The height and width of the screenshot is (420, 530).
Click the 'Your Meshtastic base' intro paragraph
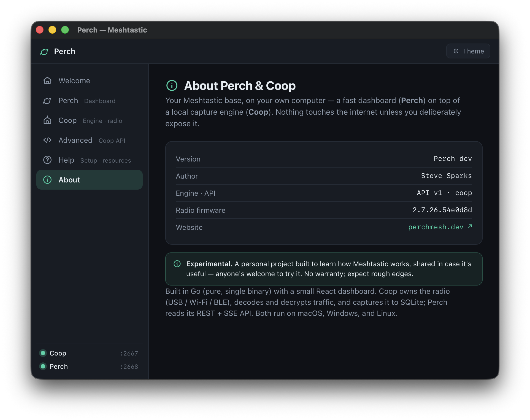(313, 112)
